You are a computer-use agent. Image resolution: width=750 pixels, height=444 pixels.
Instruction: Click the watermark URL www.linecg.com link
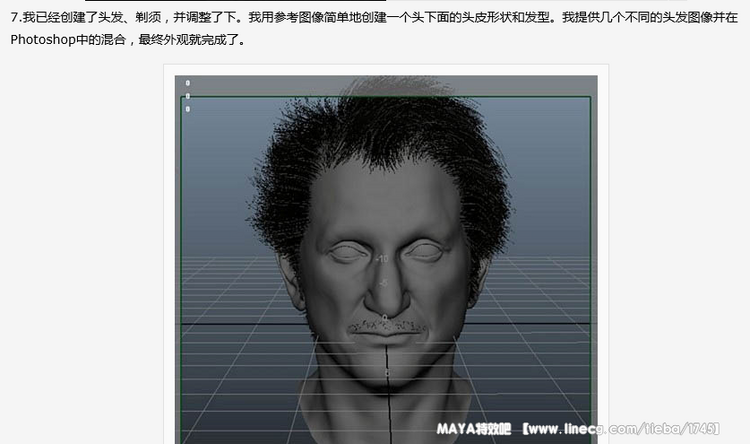pyautogui.click(x=602, y=430)
